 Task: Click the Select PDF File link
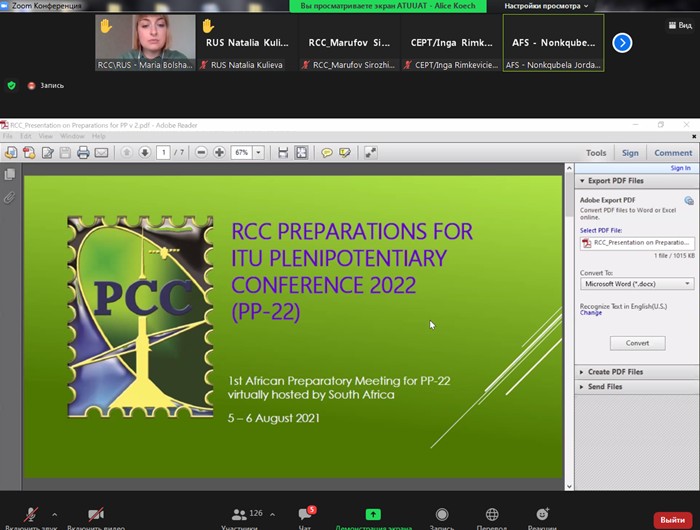600,230
